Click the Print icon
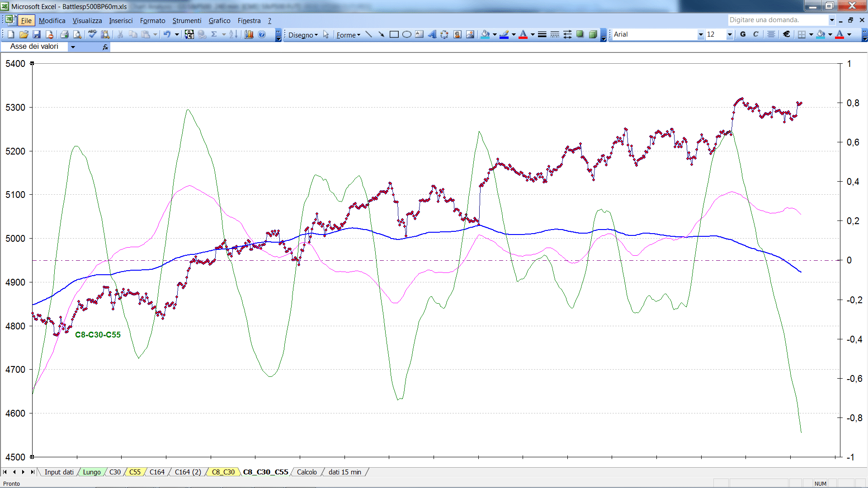The height and width of the screenshot is (488, 868). 64,34
